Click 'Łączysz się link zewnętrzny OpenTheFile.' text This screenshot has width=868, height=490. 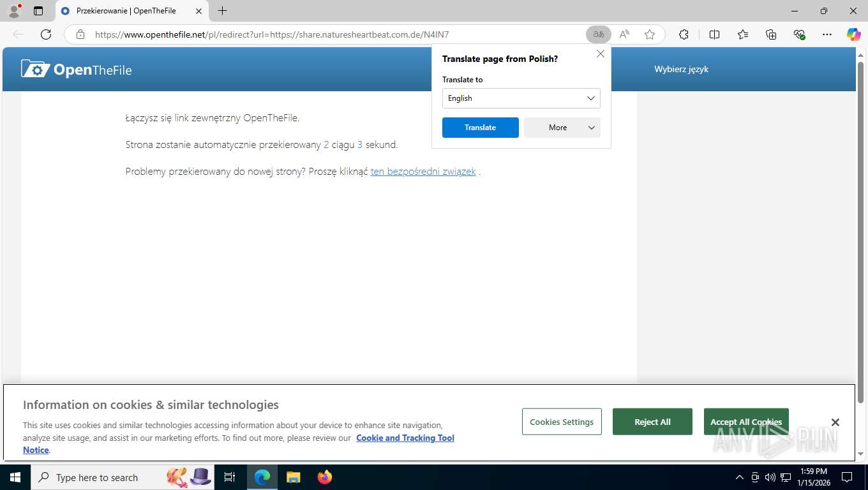213,118
